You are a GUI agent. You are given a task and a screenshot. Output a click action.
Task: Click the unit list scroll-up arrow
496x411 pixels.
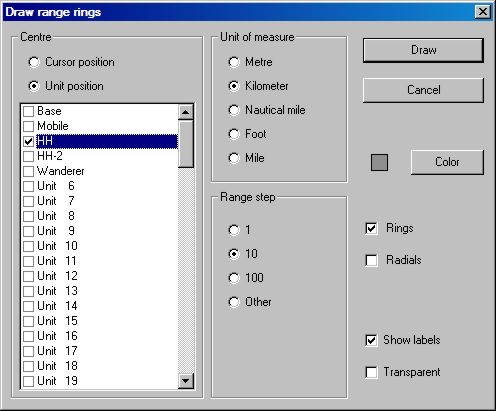pos(186,112)
